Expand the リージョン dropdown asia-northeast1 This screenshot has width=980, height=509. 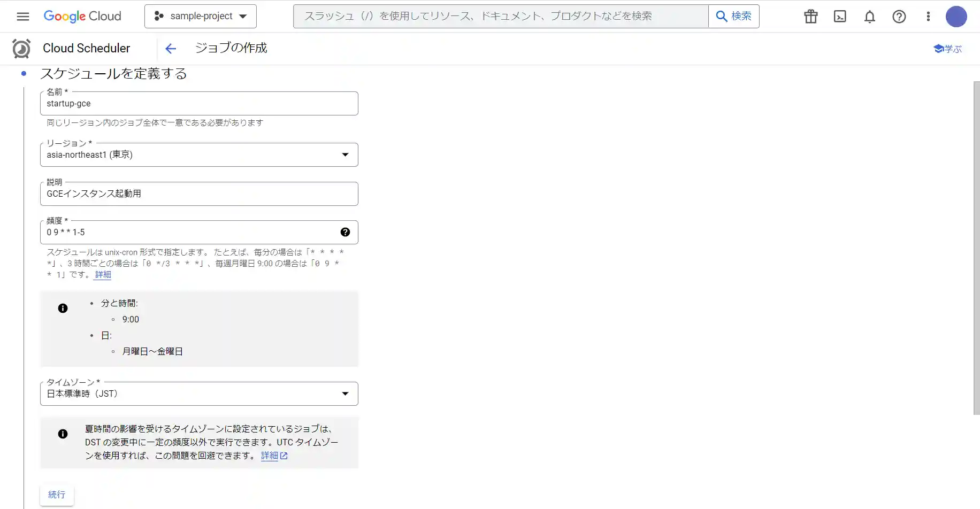click(199, 155)
